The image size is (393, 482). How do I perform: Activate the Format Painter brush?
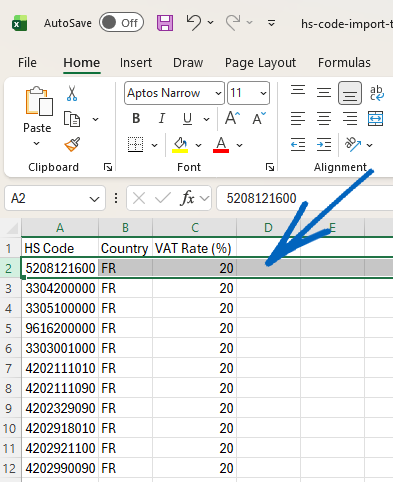point(72,144)
